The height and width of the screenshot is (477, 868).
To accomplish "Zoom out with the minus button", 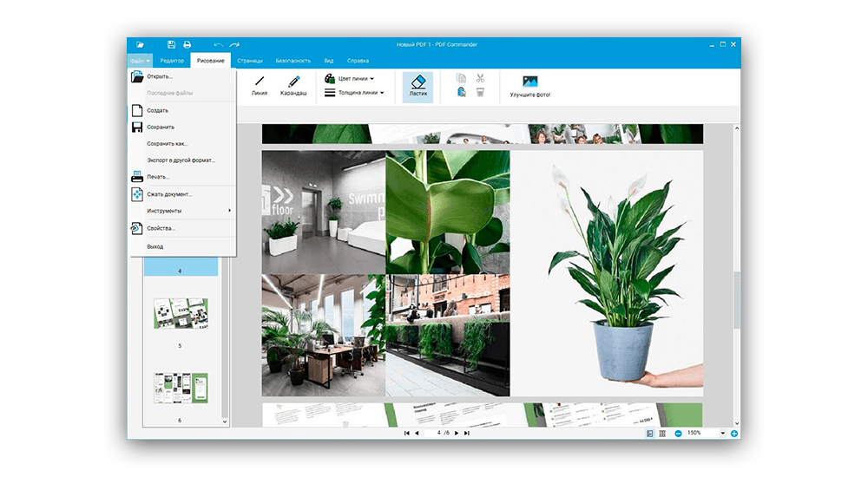I will pyautogui.click(x=678, y=433).
